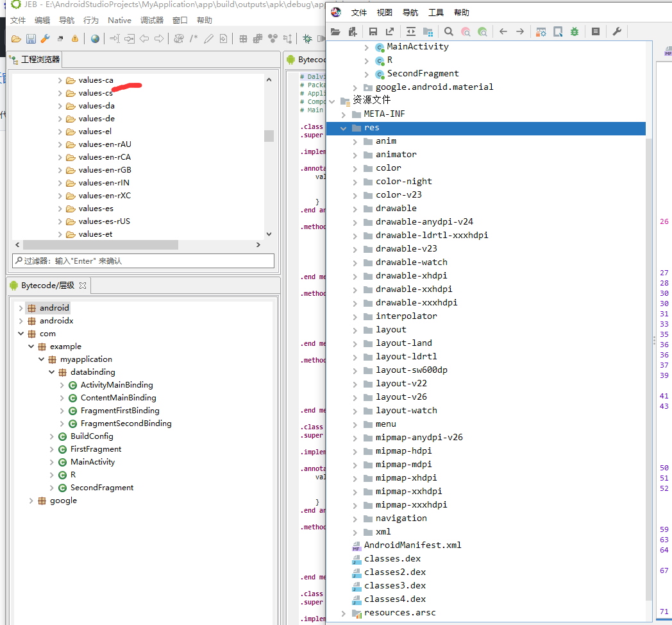Click the search magnifier icon on right toolbar
Viewport: 672px width, 625px height.
click(x=449, y=31)
